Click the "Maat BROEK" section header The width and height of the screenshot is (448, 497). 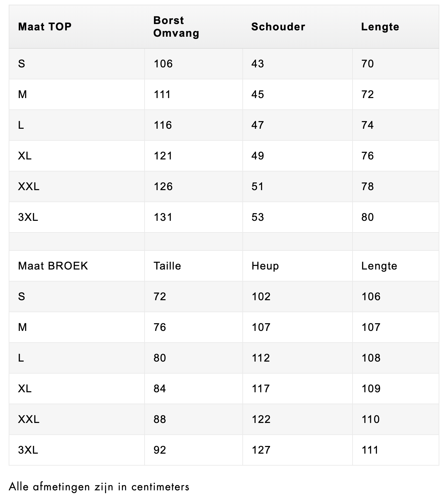(x=53, y=266)
